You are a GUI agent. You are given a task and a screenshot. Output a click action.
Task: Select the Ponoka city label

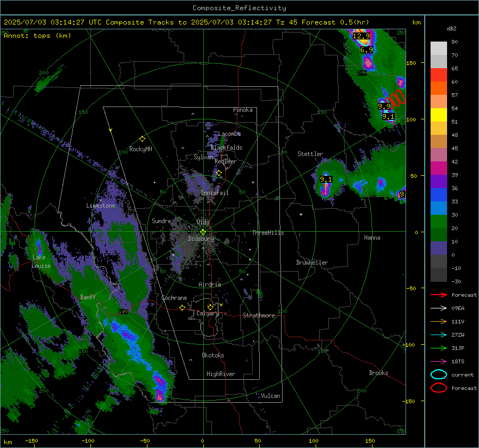tap(243, 110)
